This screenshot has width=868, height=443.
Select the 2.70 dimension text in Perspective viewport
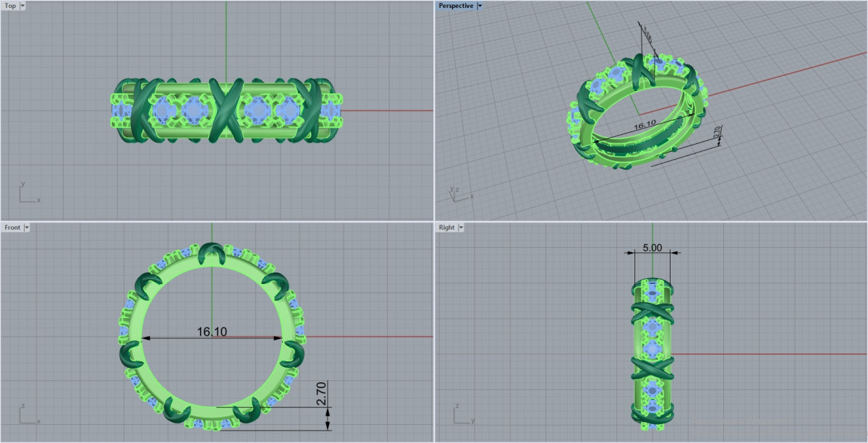pyautogui.click(x=716, y=134)
